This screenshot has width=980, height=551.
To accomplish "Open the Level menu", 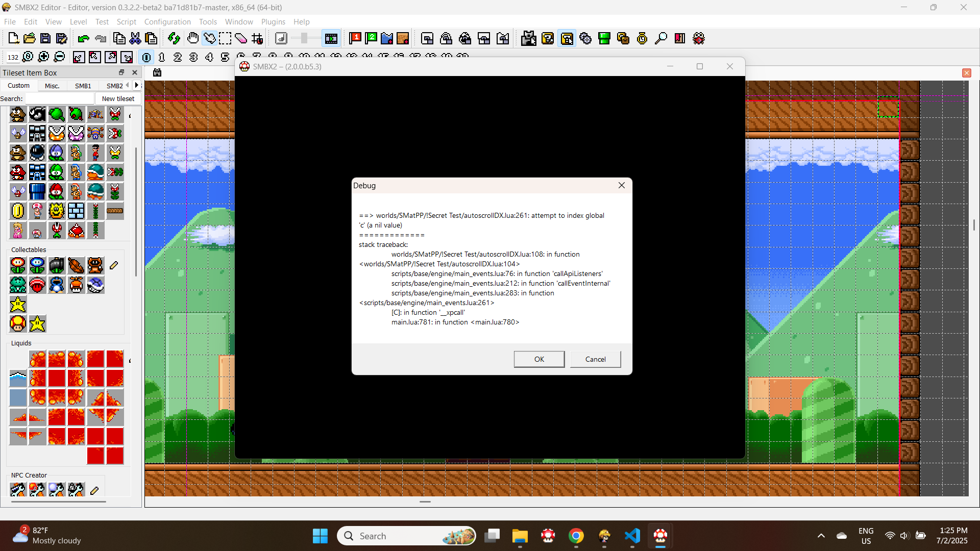I will [x=78, y=21].
